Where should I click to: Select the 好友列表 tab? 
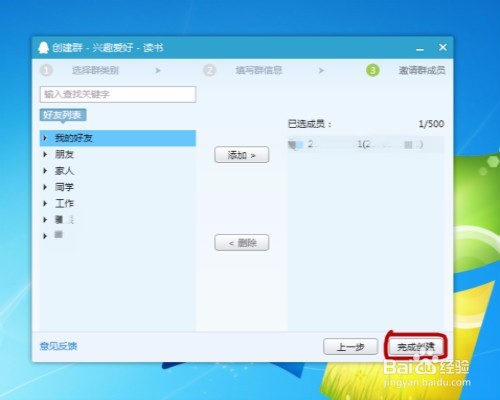(x=63, y=115)
